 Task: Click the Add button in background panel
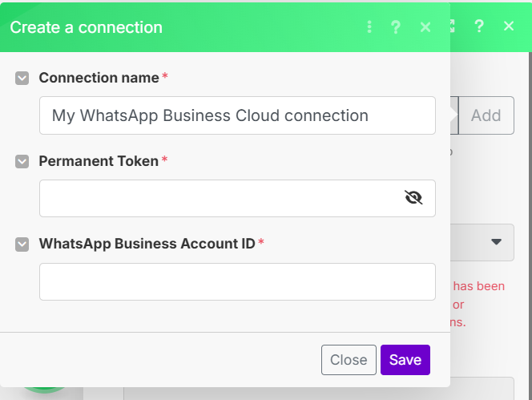(486, 115)
